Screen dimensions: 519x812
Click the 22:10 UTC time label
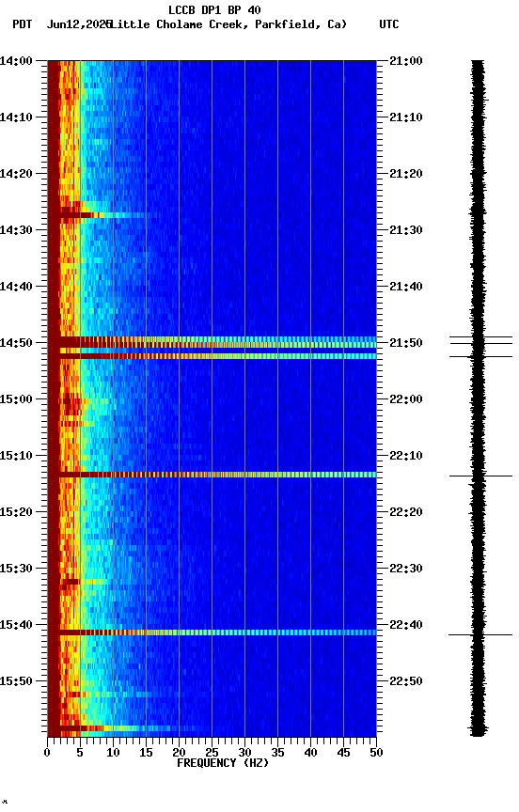[x=406, y=456]
